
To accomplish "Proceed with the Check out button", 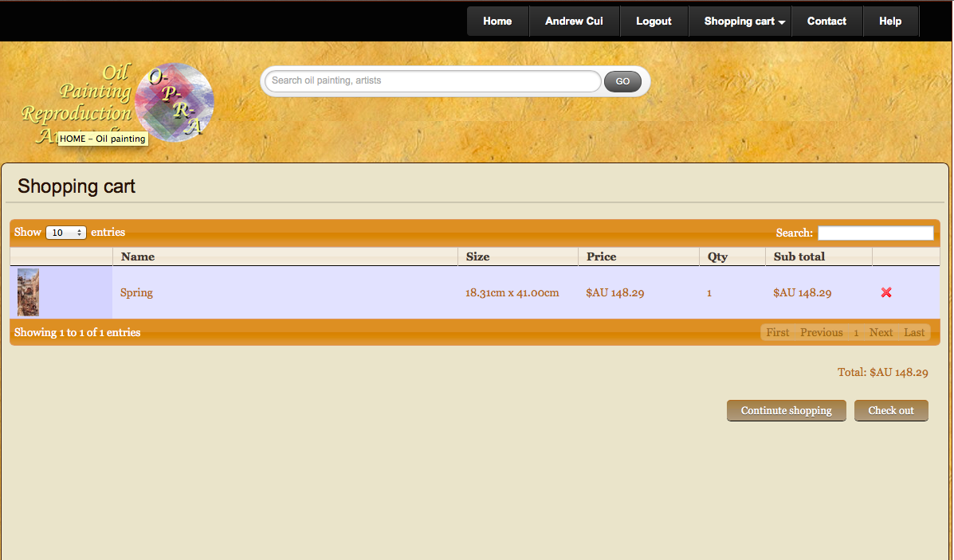I will pyautogui.click(x=891, y=410).
